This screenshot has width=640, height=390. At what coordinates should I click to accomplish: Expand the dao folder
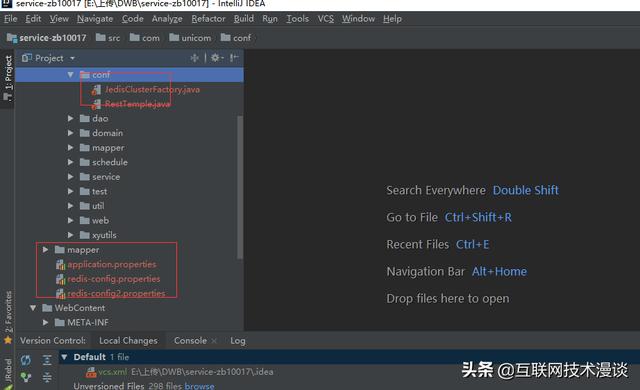point(71,118)
